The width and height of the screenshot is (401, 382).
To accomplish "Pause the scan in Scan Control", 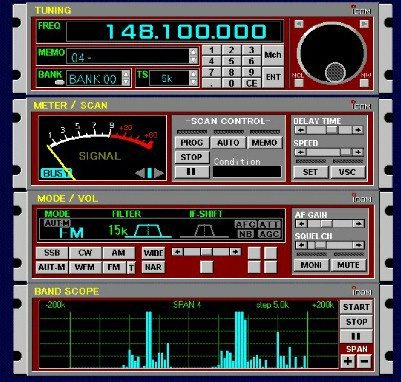I will tap(192, 172).
